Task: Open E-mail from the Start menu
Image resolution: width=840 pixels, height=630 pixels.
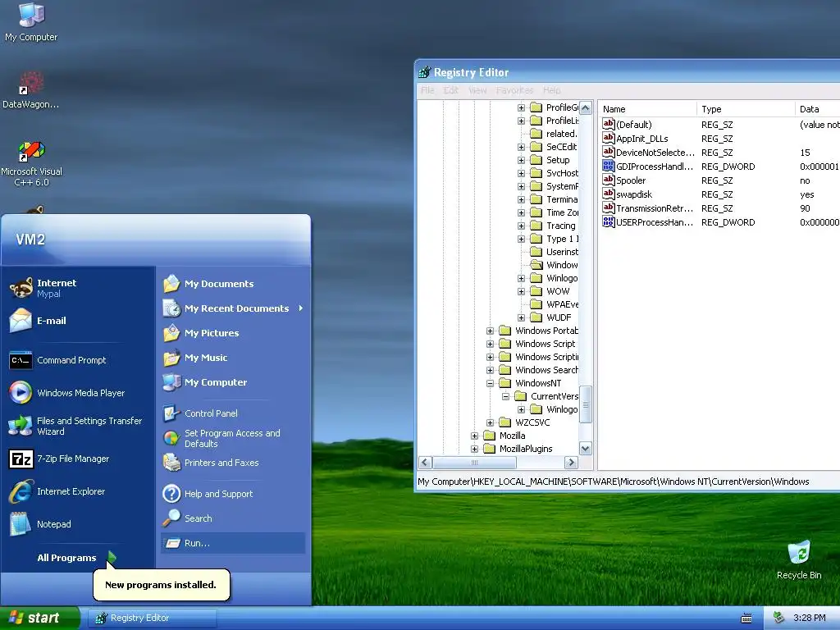Action: (38, 321)
